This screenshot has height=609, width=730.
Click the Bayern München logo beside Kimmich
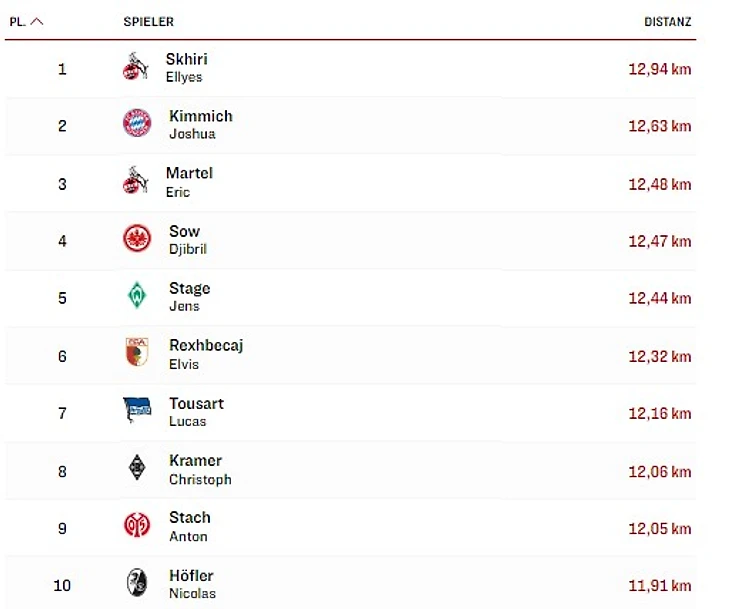coord(137,124)
